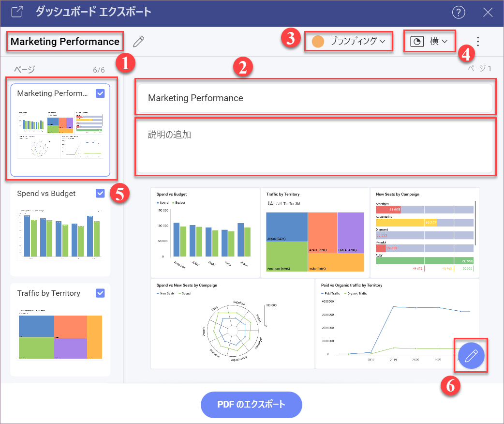Viewport: 504px width, 424px height.
Task: Click the 6/6 page count
Action: pos(99,70)
